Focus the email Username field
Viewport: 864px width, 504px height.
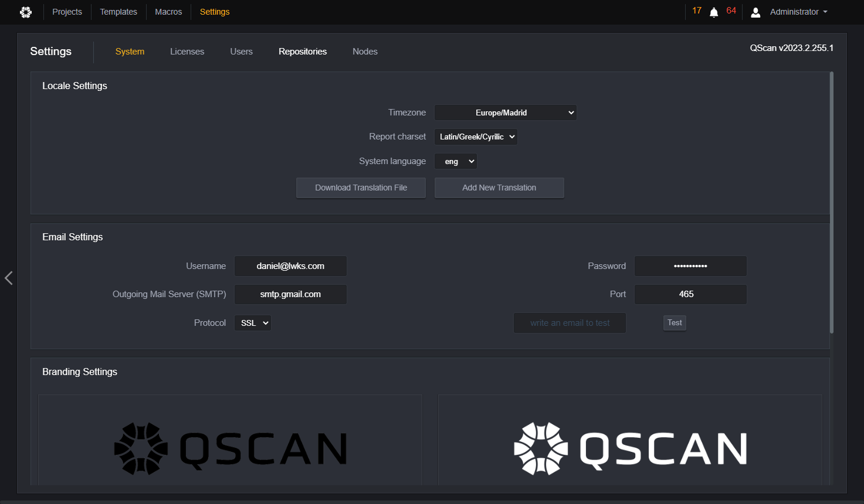click(x=290, y=266)
